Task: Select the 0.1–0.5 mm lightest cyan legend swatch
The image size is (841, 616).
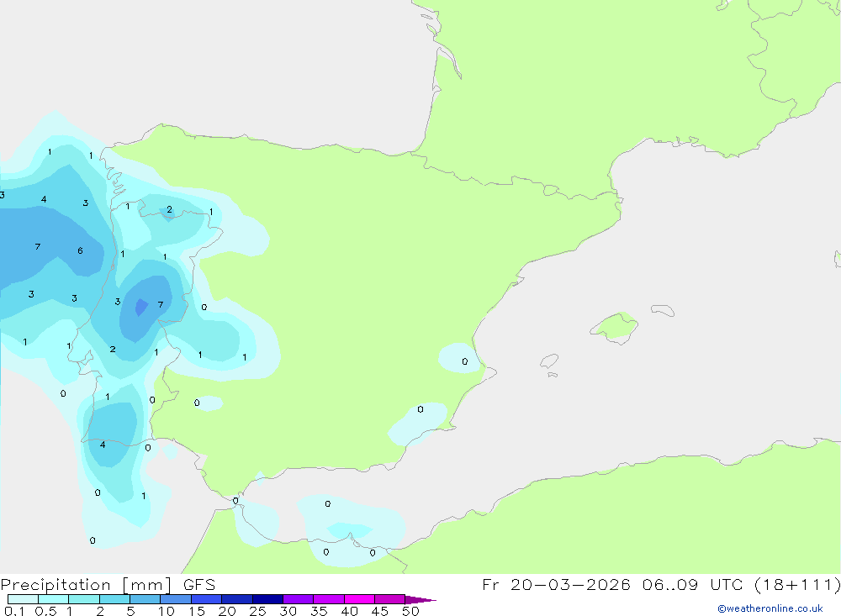Action: [23, 599]
